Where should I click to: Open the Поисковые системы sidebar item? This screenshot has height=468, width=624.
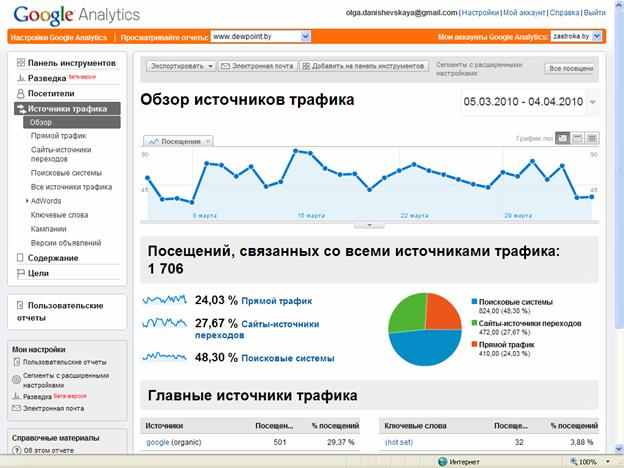pyautogui.click(x=66, y=173)
